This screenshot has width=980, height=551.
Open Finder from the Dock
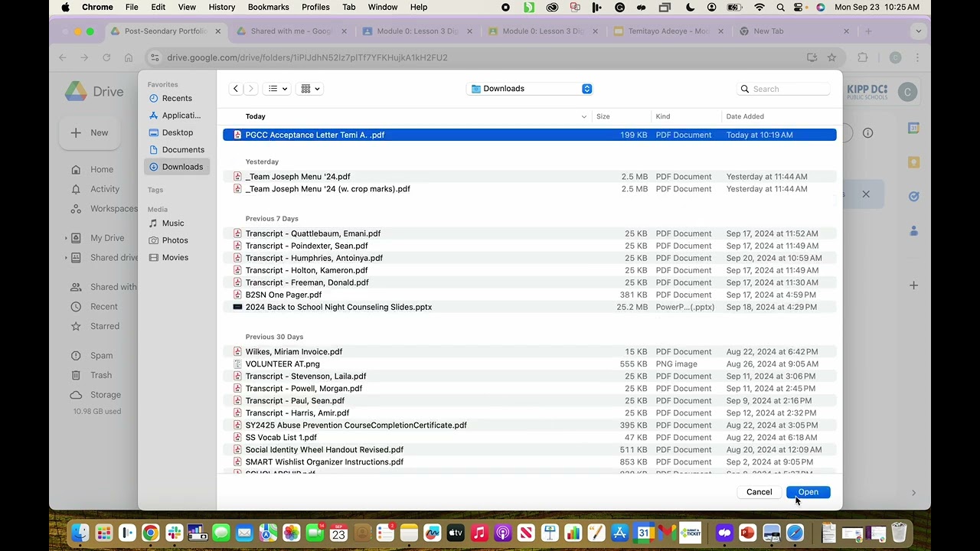[x=80, y=533]
